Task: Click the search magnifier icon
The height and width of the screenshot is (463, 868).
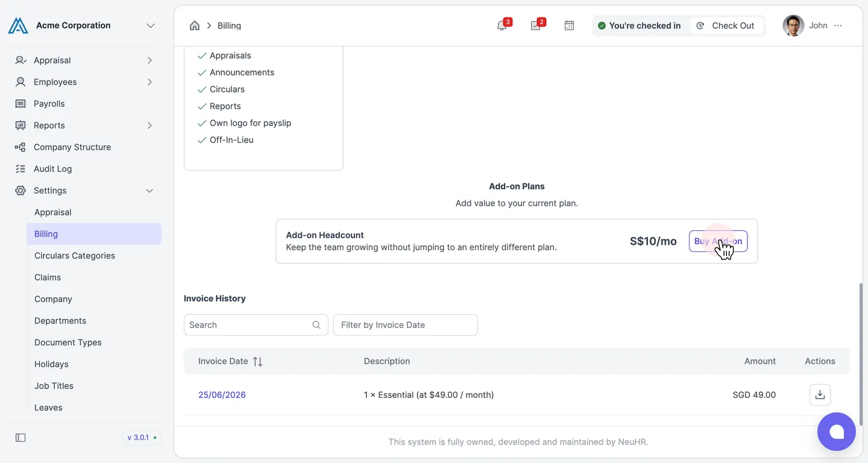Action: point(316,325)
